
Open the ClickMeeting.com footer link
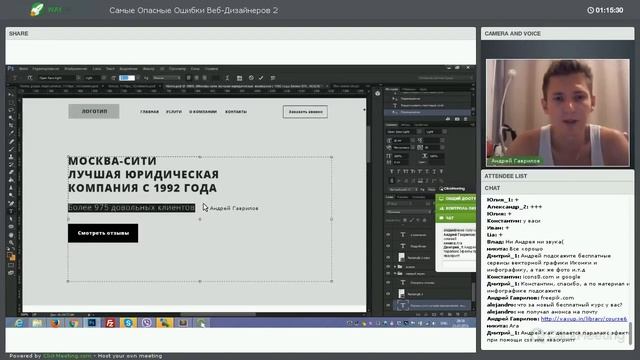tap(67, 356)
